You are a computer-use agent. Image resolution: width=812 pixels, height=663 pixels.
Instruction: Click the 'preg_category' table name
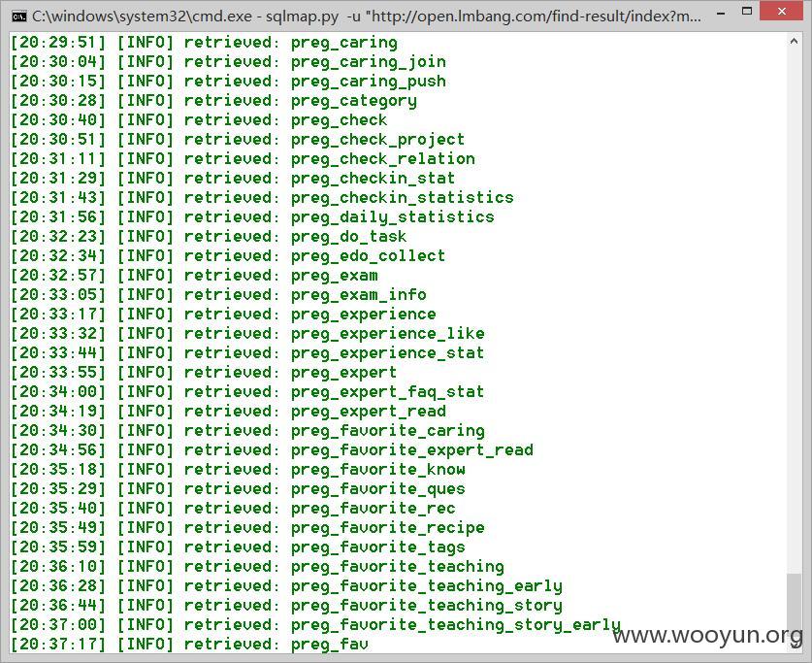pos(354,101)
